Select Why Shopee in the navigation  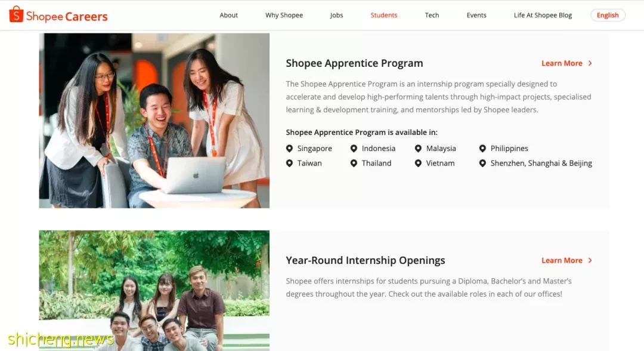click(x=284, y=15)
